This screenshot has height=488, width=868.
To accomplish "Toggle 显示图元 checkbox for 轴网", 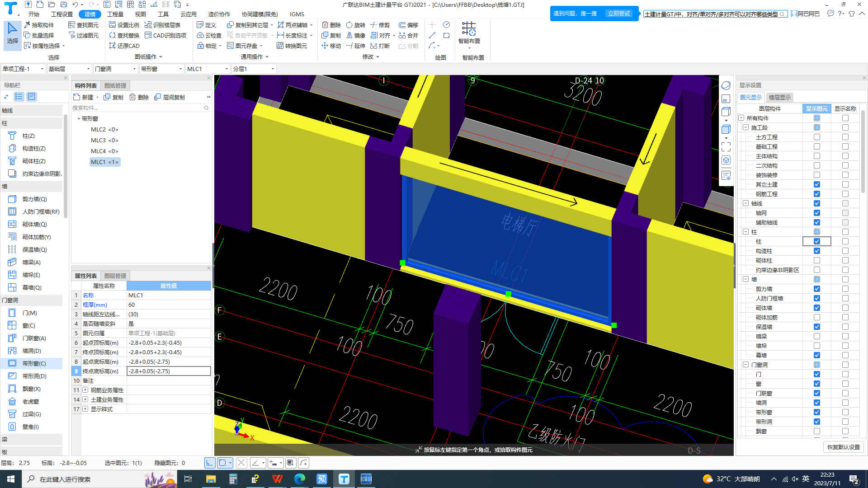I will pyautogui.click(x=816, y=213).
